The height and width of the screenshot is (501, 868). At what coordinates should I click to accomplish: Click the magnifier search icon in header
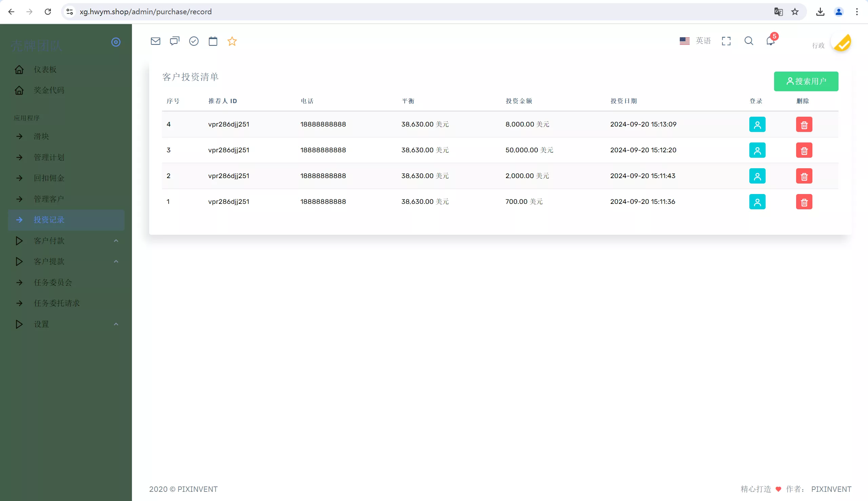[749, 41]
